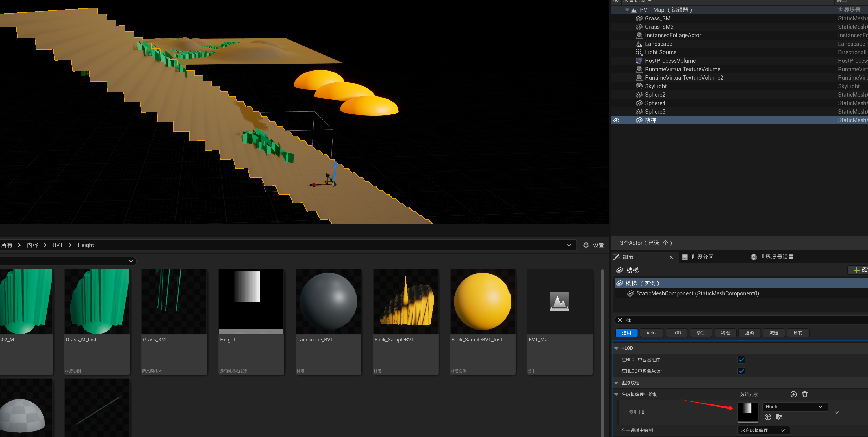
Task: Click trash icon to empty array
Action: click(805, 394)
